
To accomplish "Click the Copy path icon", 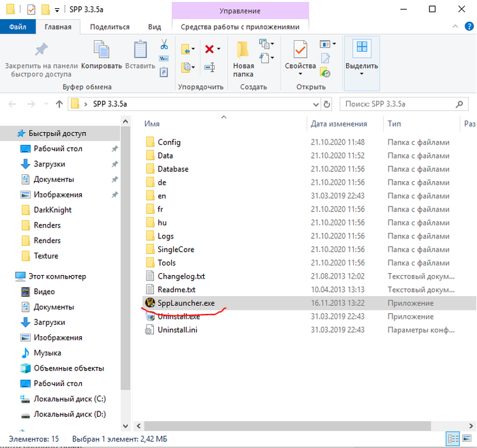I will [164, 58].
